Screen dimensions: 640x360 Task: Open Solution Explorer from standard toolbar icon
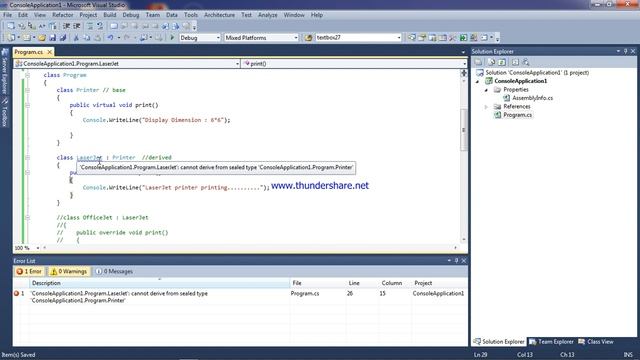coord(411,38)
